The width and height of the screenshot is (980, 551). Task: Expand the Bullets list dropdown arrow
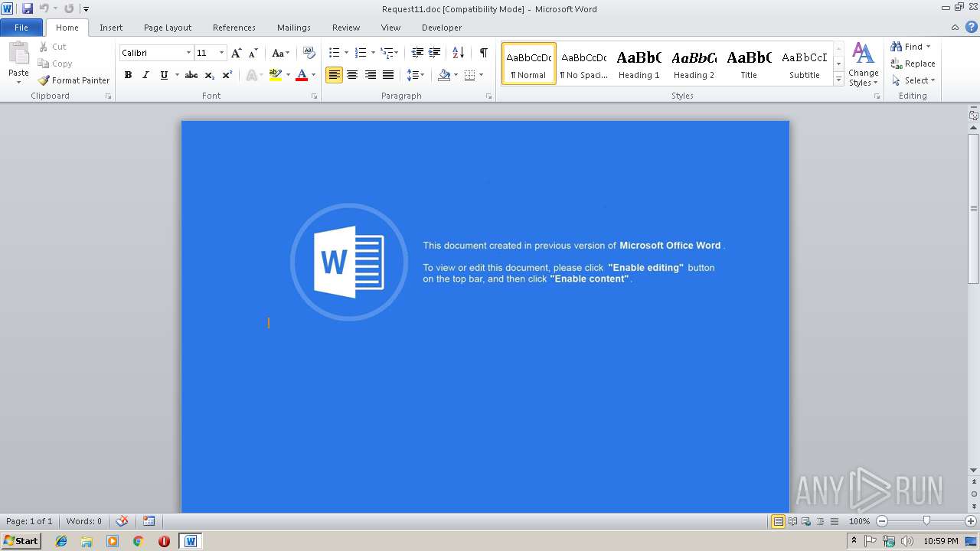pyautogui.click(x=346, y=53)
